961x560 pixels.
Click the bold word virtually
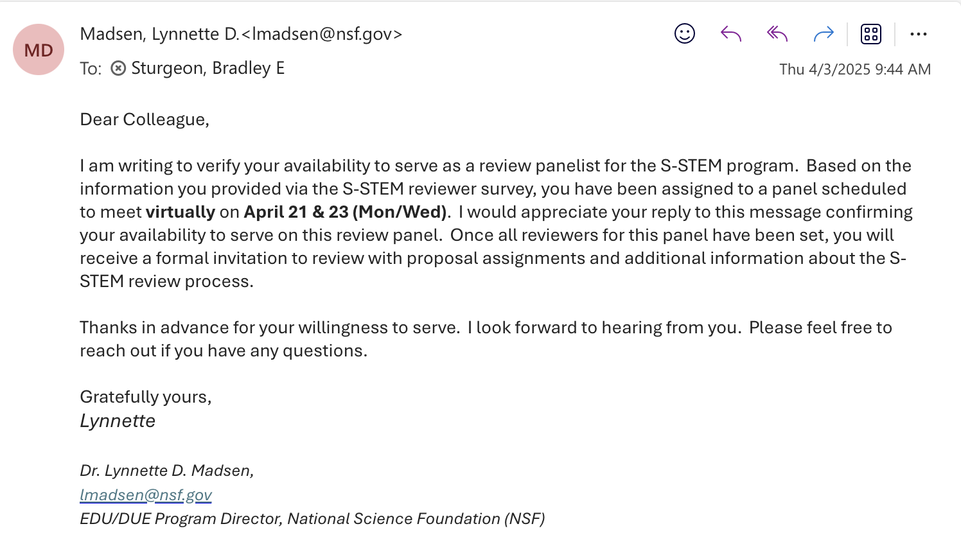[181, 212]
